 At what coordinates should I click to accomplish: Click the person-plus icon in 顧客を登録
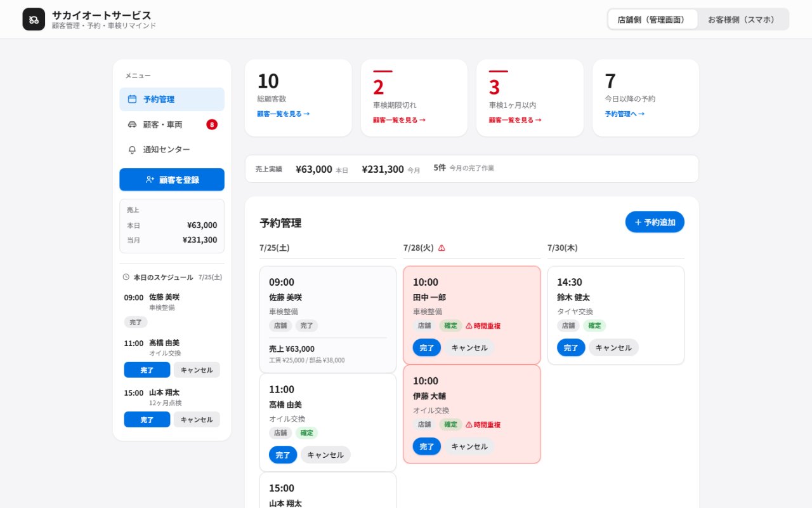(x=150, y=180)
